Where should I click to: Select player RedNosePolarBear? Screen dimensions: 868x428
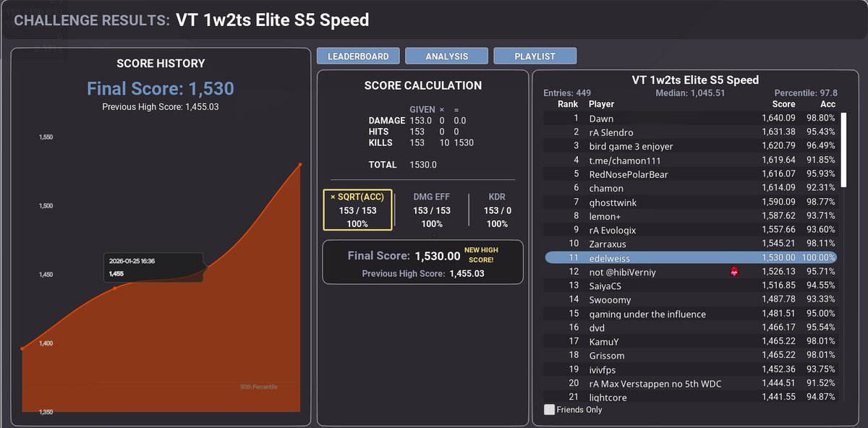[691, 174]
